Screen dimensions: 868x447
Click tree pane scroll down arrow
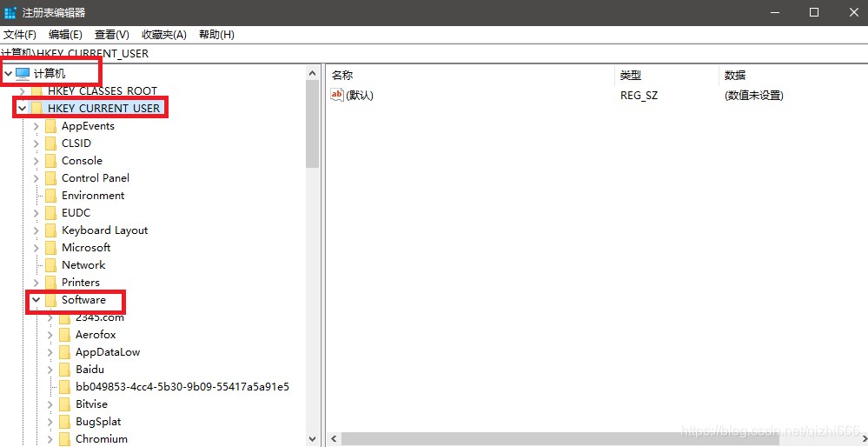313,438
